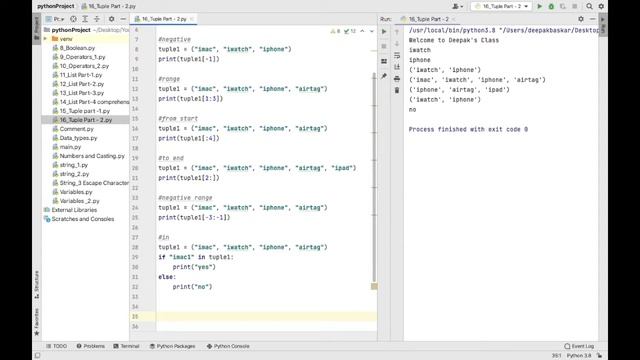Click Restore Layout icon in Run panel
Viewport: 640px width, 360px height.
click(384, 61)
